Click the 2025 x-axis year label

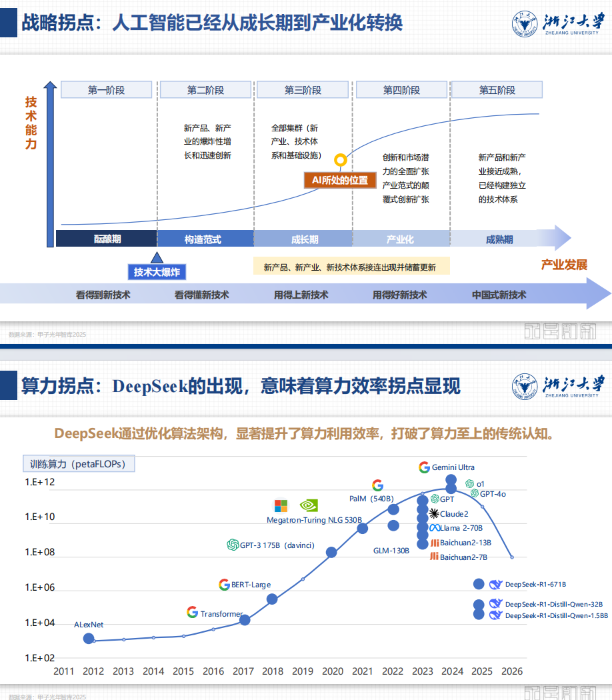(x=482, y=671)
